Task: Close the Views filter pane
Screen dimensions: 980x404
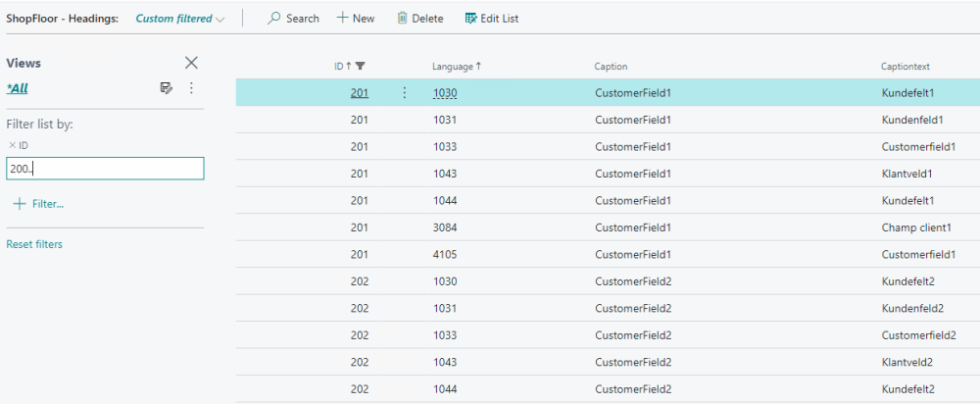Action: tap(191, 63)
